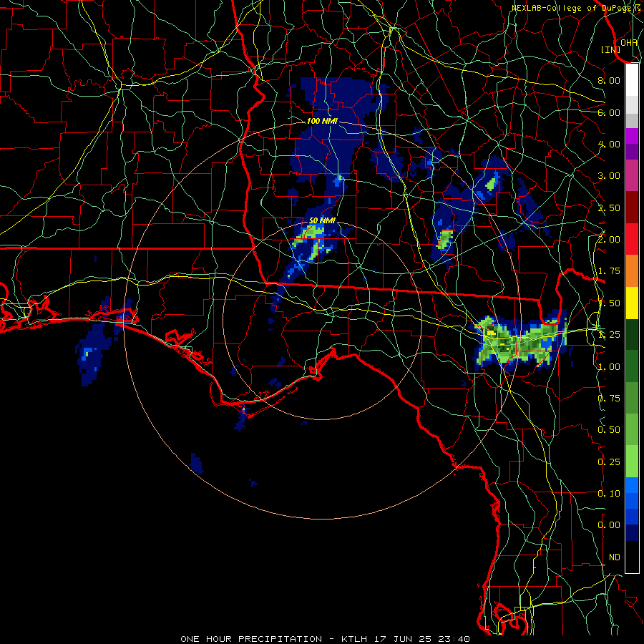Pick the navy swatch below 0.00
This screenshot has width=644, height=644.
(632, 532)
